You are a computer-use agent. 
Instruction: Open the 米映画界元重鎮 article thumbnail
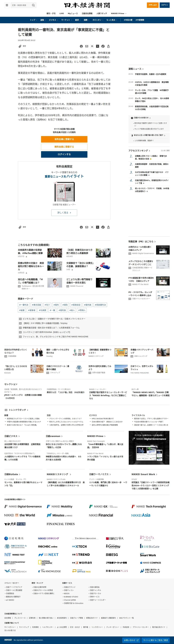point(55,253)
